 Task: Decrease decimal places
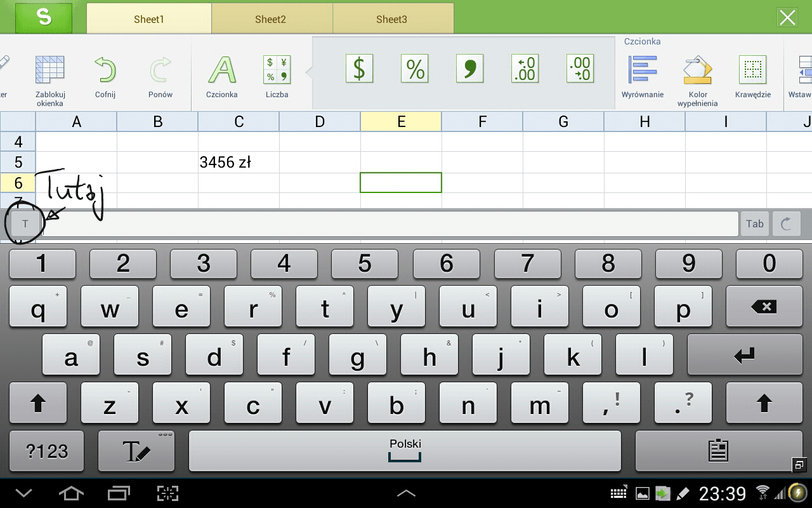click(580, 68)
